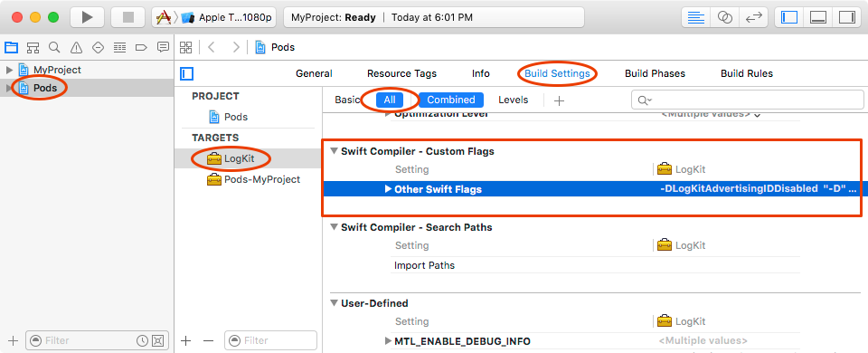Show All build settings filter
This screenshot has width=868, height=353.
[x=390, y=100]
